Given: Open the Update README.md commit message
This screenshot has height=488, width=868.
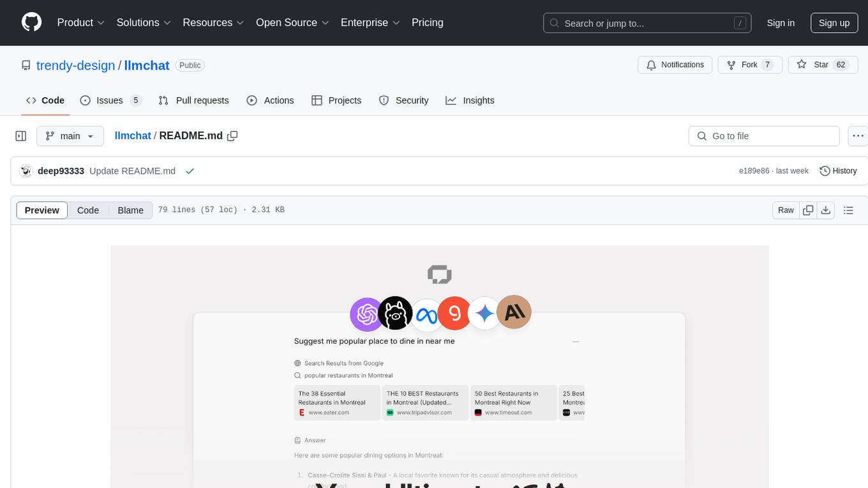Looking at the screenshot, I should coord(132,171).
